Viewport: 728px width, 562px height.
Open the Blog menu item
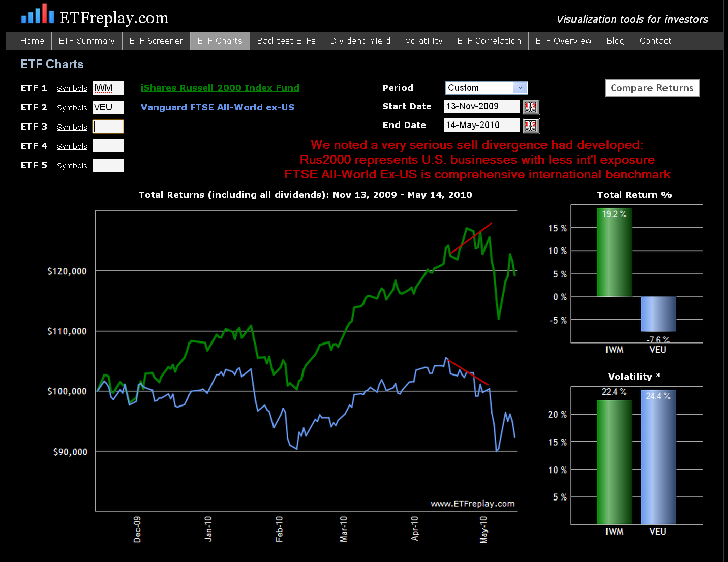[616, 41]
